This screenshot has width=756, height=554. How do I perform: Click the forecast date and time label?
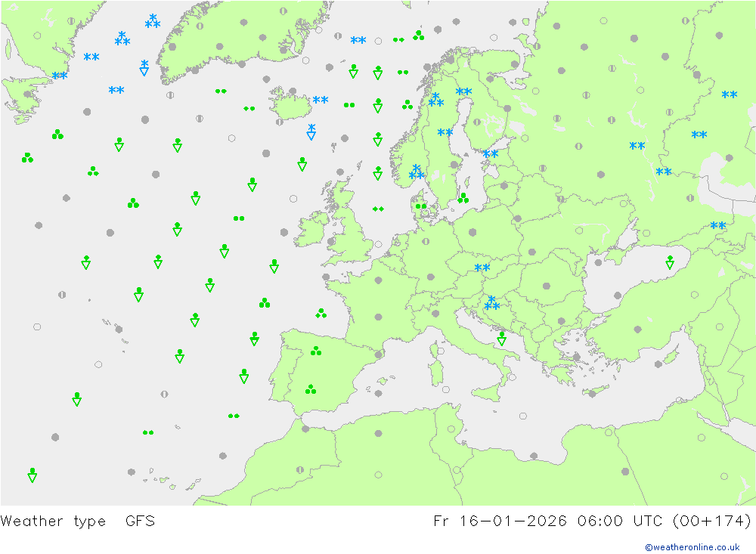[x=592, y=521]
